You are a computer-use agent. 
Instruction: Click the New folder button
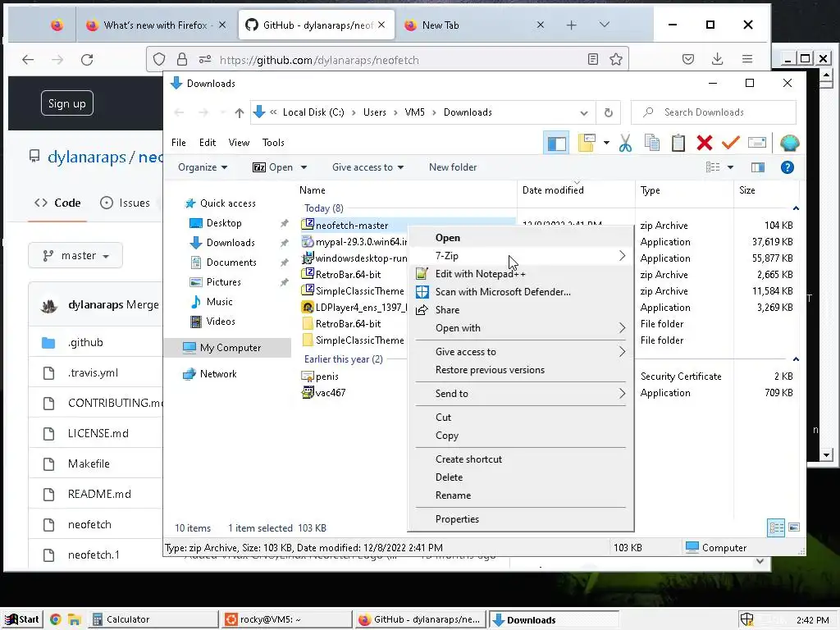(453, 167)
